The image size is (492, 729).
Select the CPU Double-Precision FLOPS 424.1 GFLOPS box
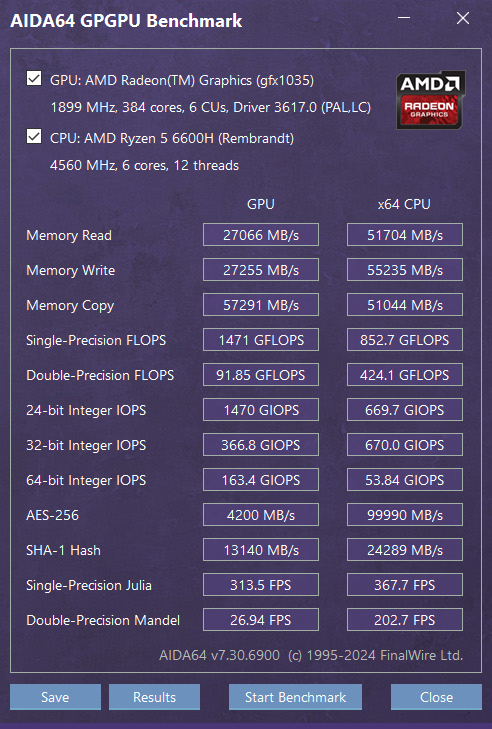(x=405, y=375)
